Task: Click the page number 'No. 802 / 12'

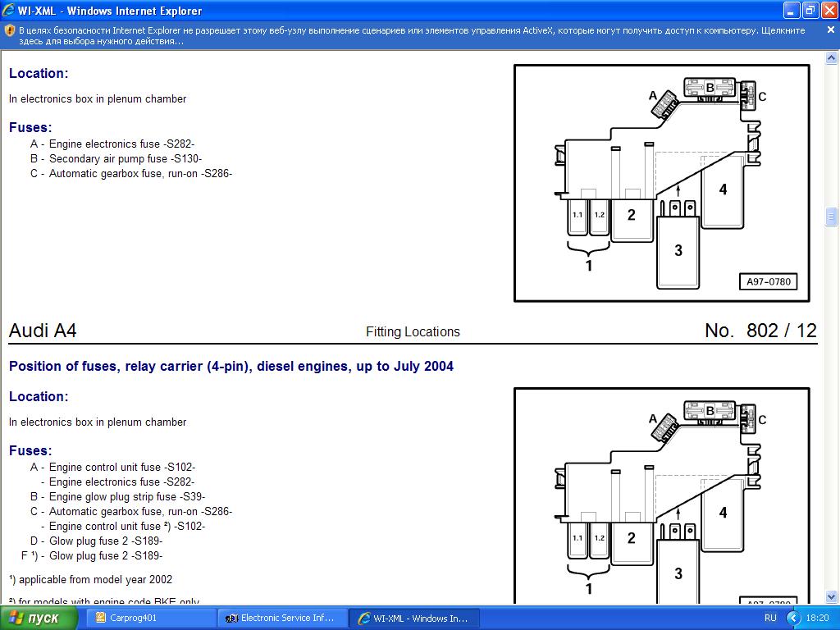Action: 760,331
